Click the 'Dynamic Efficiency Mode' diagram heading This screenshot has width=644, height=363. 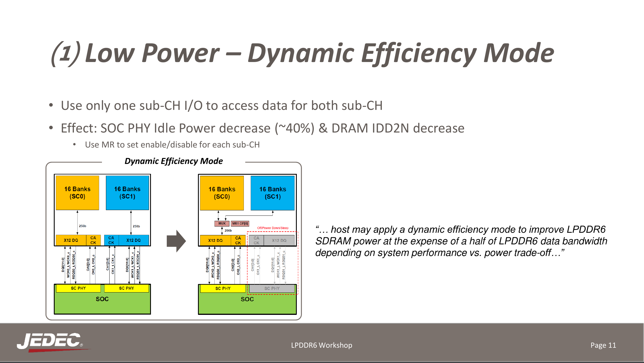[173, 161]
